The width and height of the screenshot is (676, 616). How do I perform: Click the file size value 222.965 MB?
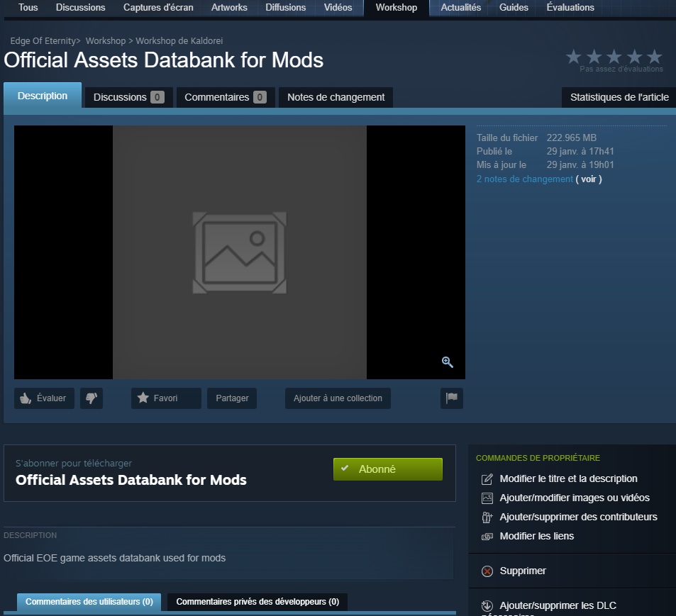[571, 138]
